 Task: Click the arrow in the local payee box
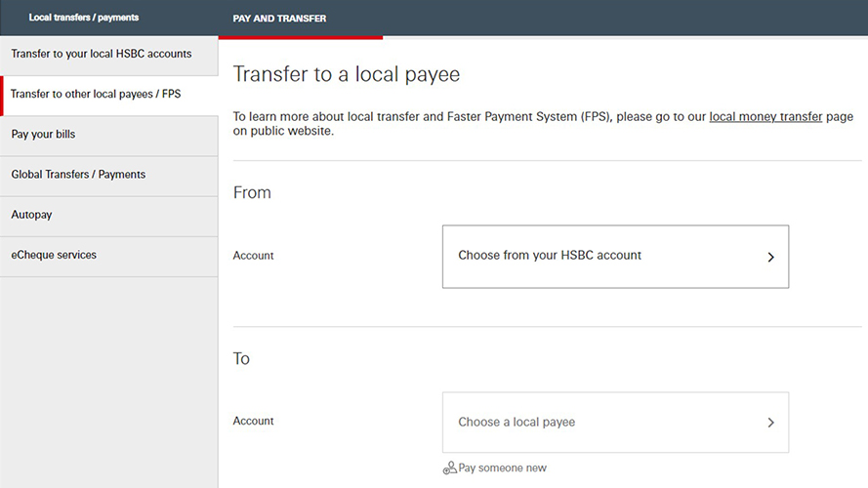(x=770, y=423)
